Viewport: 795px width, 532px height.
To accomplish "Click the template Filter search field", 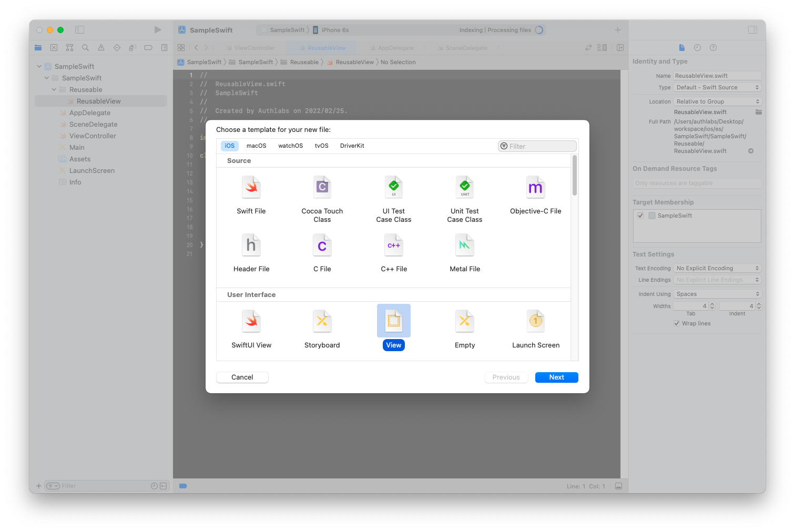I will pyautogui.click(x=537, y=146).
